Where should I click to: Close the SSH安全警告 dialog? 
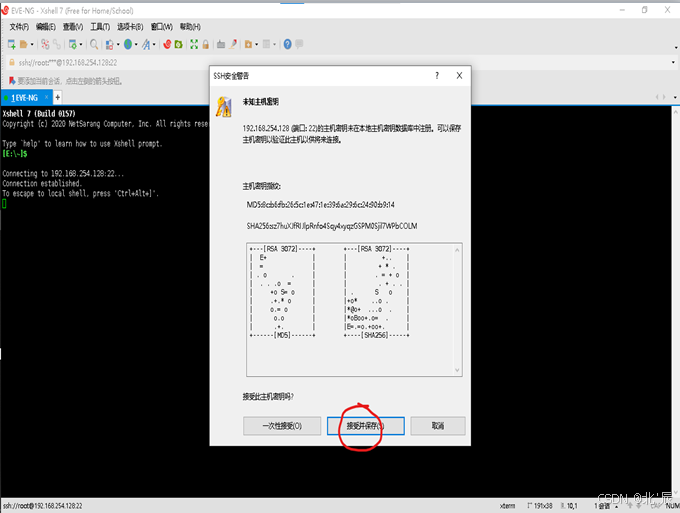point(459,75)
